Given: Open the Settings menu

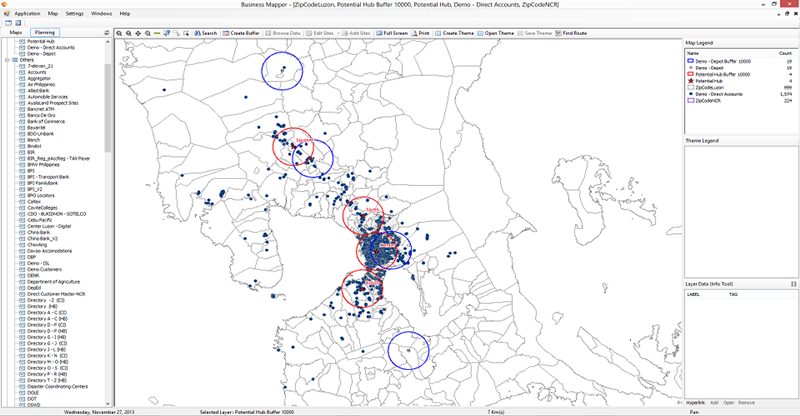Looking at the screenshot, I should tap(74, 14).
